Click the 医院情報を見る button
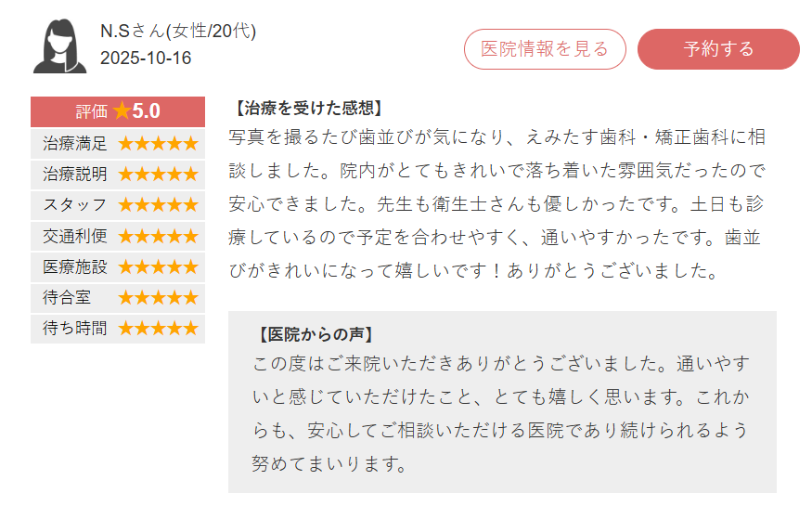812x506 pixels. [545, 49]
